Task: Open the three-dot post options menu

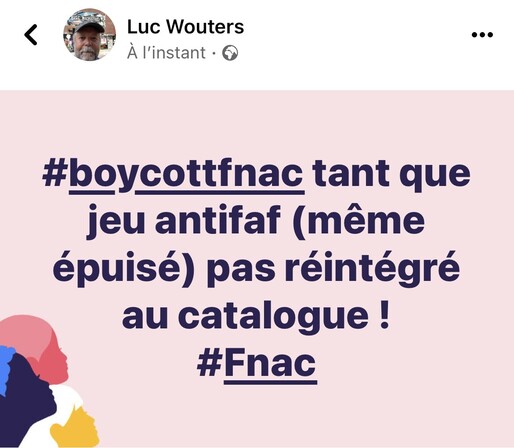Action: (x=482, y=34)
